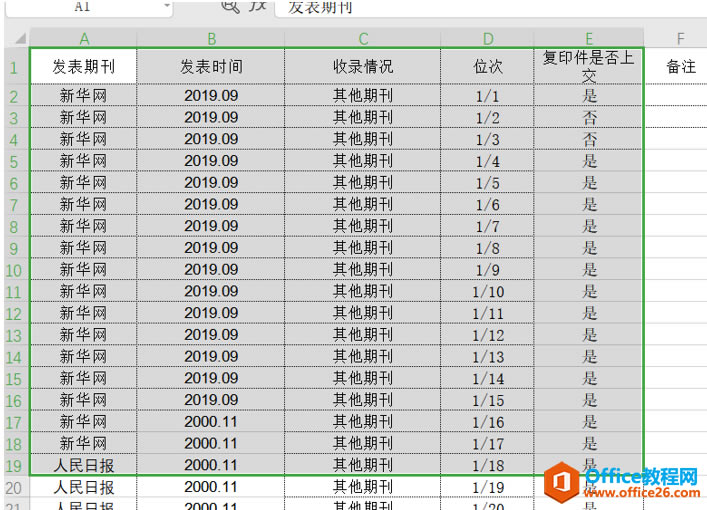Image resolution: width=707 pixels, height=510 pixels.
Task: Click cell with value 1/5
Action: [487, 183]
